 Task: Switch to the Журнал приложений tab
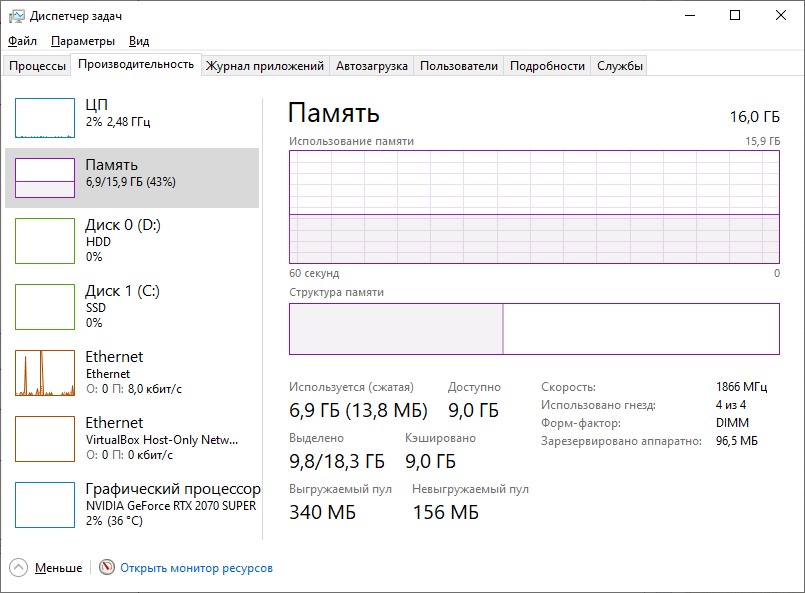click(x=265, y=66)
